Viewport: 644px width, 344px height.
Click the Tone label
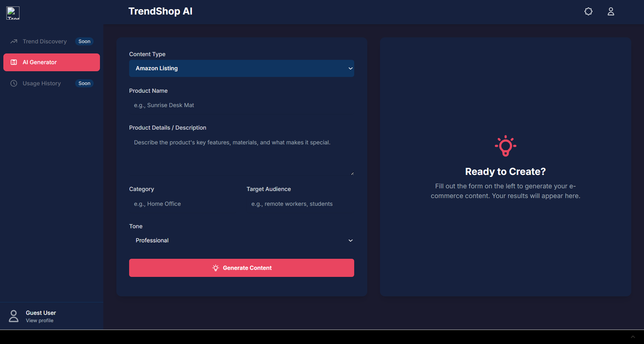(x=136, y=226)
